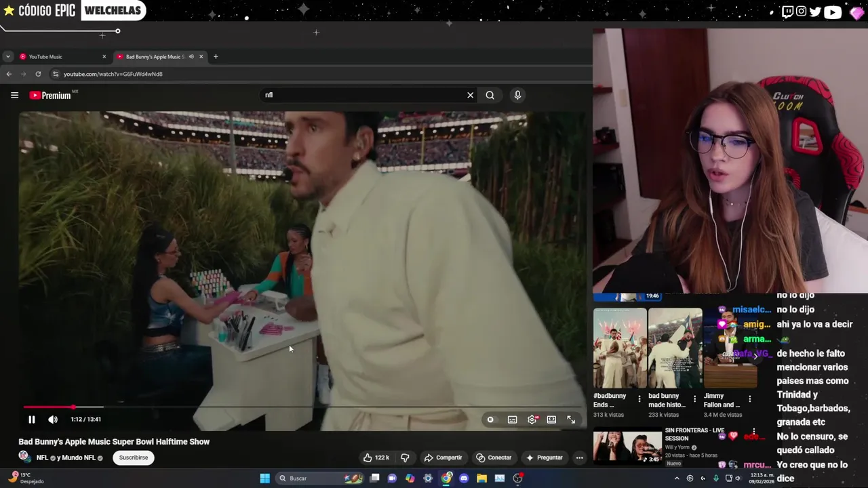Open more actions menu below the video
The height and width of the screenshot is (488, 868).
click(x=579, y=457)
